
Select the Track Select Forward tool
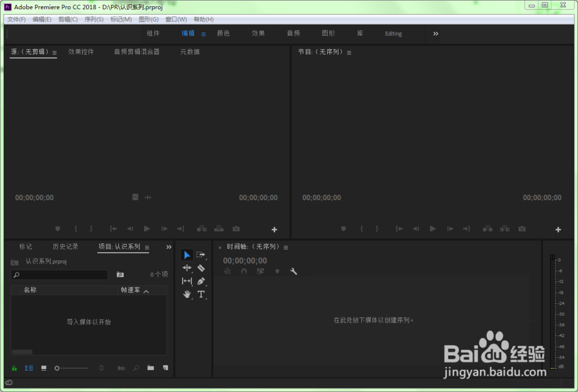coord(201,254)
